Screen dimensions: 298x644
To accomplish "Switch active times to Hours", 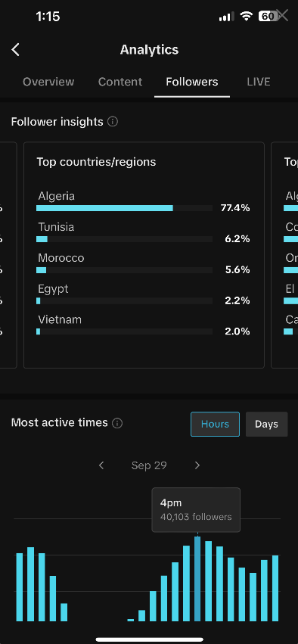I will (215, 425).
